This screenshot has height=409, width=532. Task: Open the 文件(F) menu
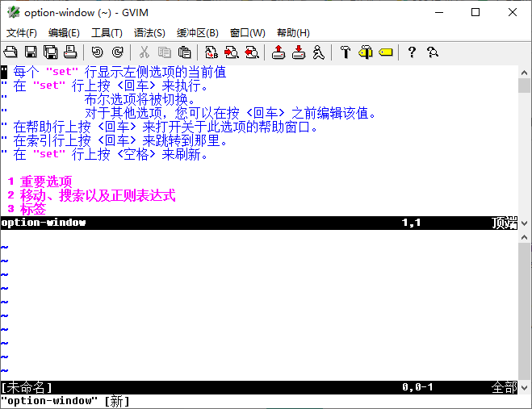(22, 33)
